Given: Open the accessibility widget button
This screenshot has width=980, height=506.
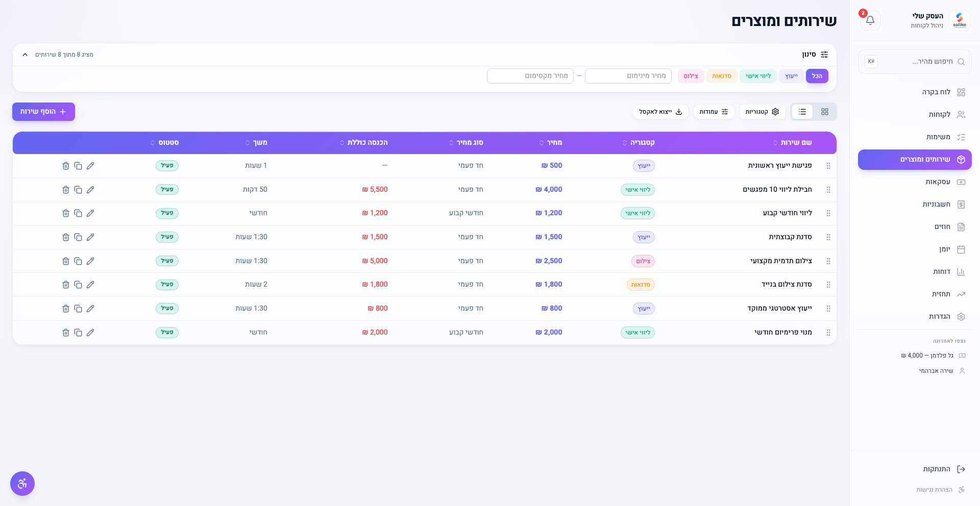Looking at the screenshot, I should click(x=22, y=484).
